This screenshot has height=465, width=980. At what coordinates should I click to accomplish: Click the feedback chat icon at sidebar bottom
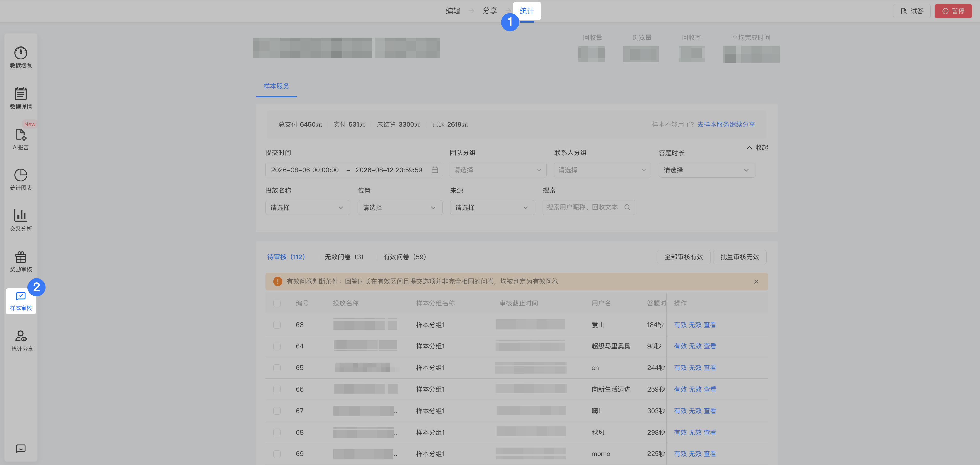pos(21,449)
